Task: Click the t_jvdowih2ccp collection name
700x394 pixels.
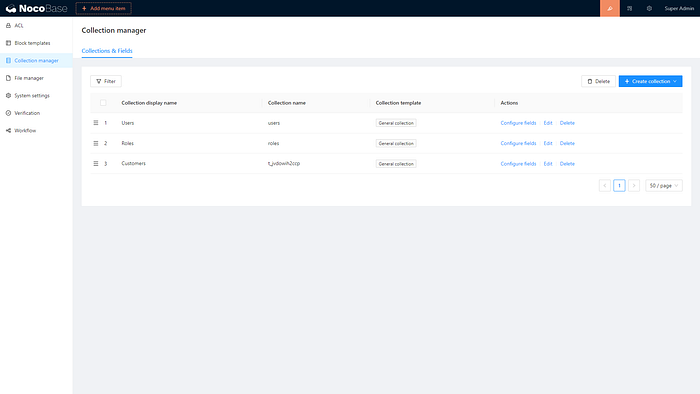Action: [284, 163]
